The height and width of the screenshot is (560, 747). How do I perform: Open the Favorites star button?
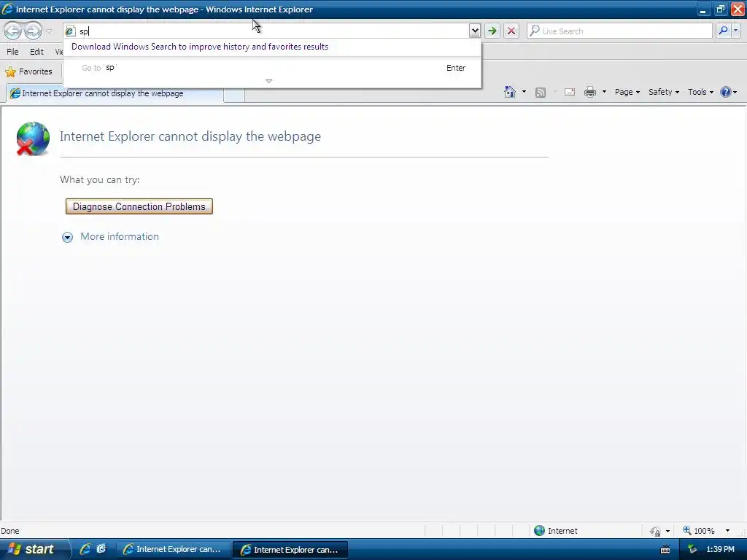pos(28,72)
